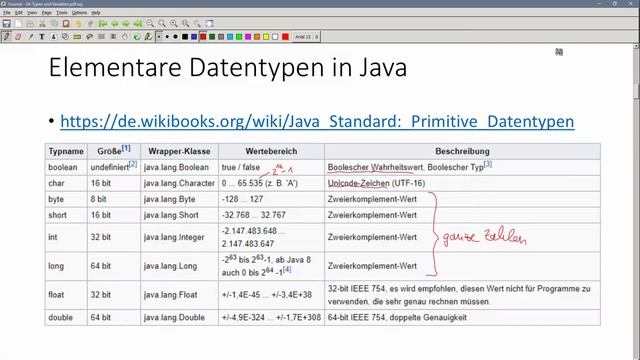640x360 pixels.
Task: Open the custom color chooser button
Action: (285, 37)
